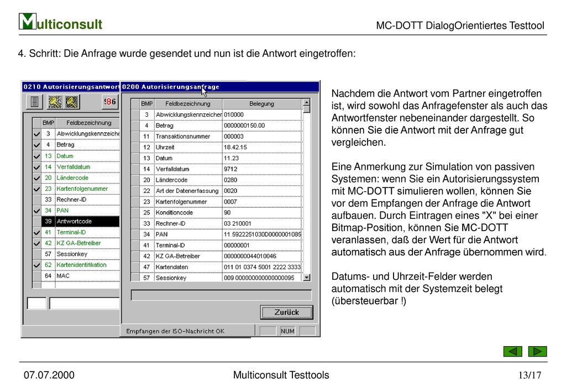The width and height of the screenshot is (566, 392).
Task: Select the Sessionkey value cell in 0200 window
Action: (x=261, y=277)
